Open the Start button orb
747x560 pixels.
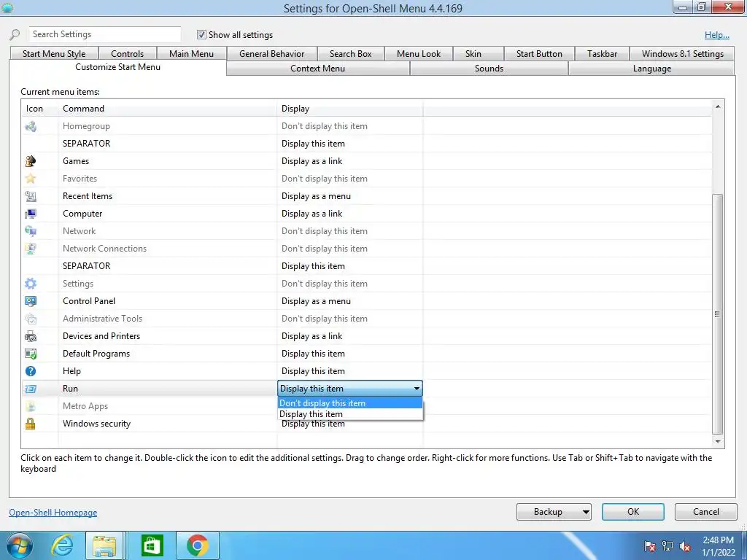click(20, 545)
